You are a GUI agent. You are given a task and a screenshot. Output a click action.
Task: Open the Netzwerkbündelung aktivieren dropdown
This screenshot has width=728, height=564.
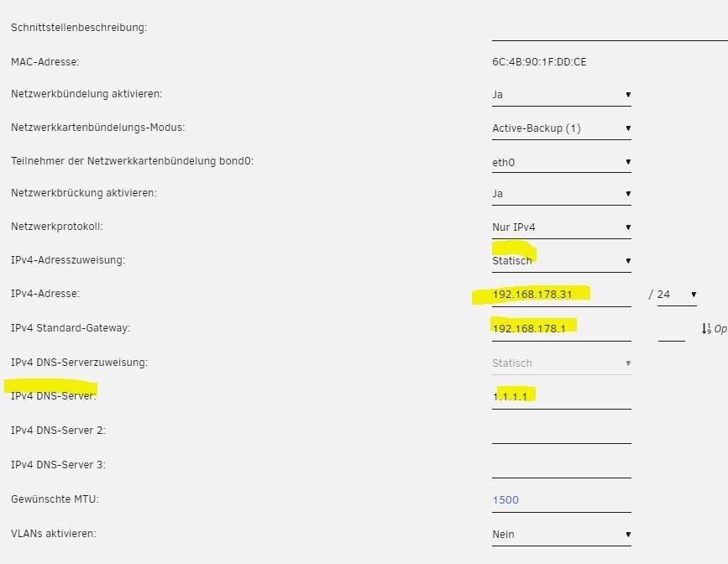pos(561,95)
